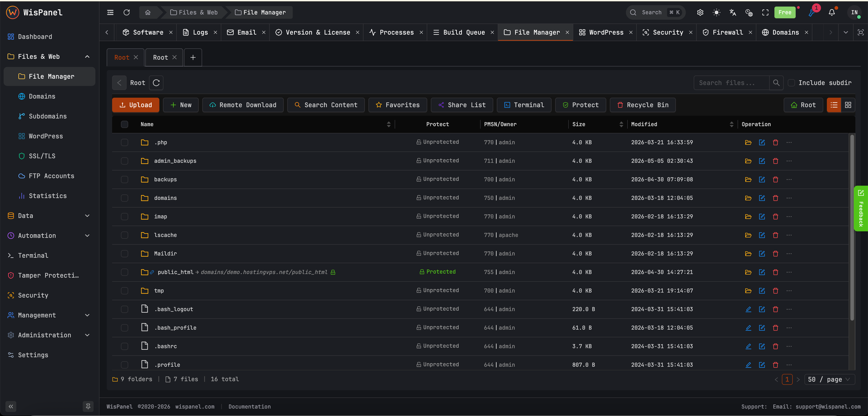Go back in file path
The height and width of the screenshot is (416, 868).
pos(119,83)
